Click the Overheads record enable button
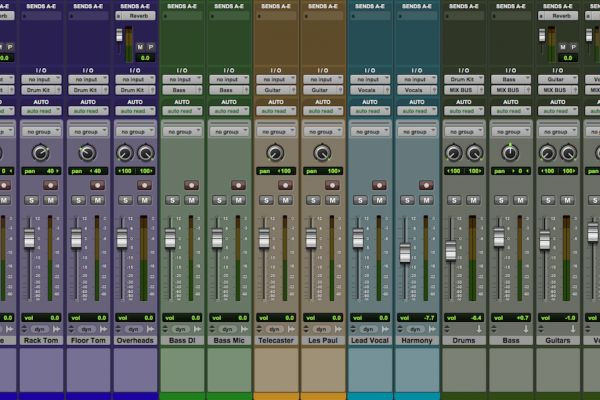The width and height of the screenshot is (600, 400). point(144,185)
